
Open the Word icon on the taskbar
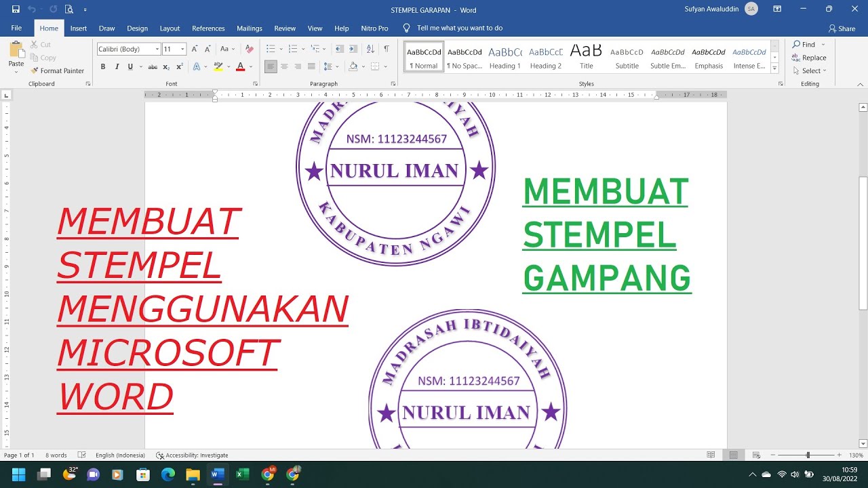(x=217, y=474)
